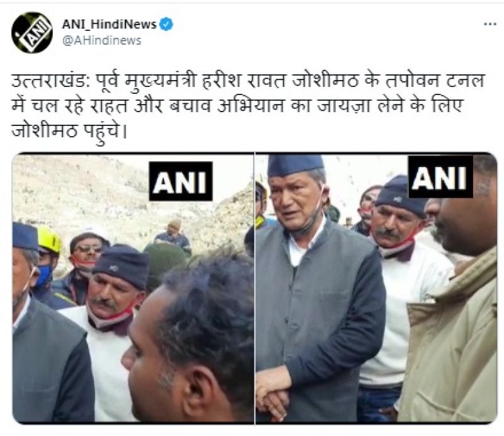This screenshot has height=436, width=504.
Task: Open the left tweet photo
Action: pyautogui.click(x=133, y=288)
